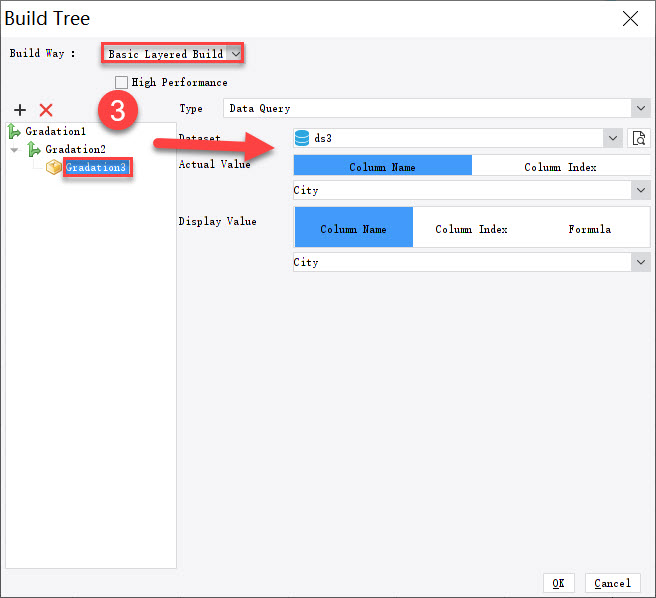Image resolution: width=656 pixels, height=598 pixels.
Task: Collapse the Gradation2 tree node
Action: [x=15, y=150]
